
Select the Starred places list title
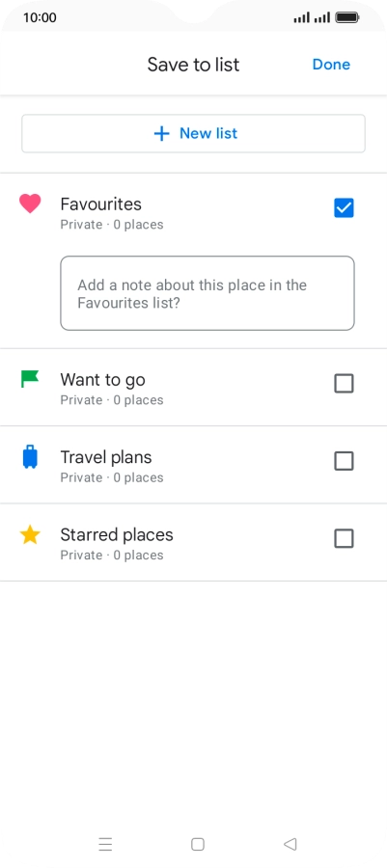point(117,534)
